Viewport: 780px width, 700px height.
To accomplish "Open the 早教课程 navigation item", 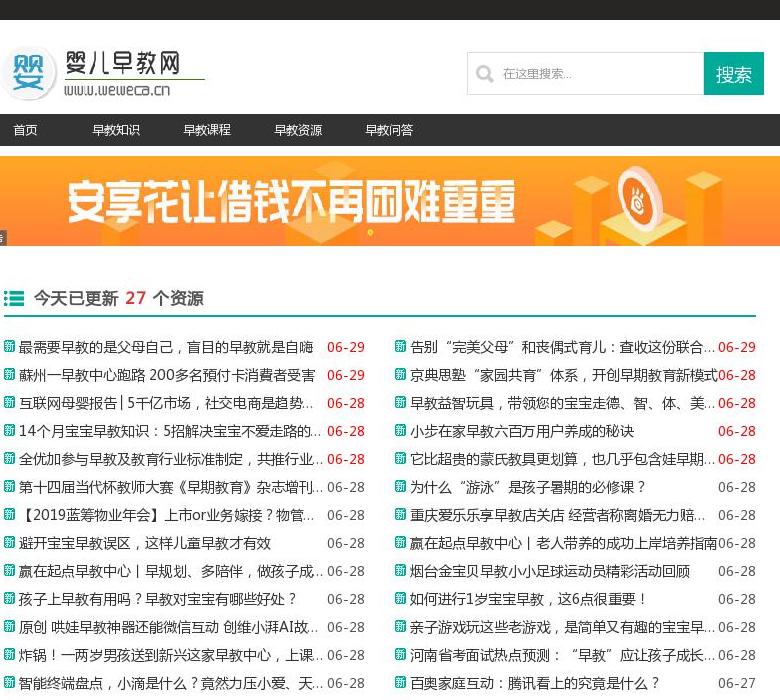I will 207,130.
